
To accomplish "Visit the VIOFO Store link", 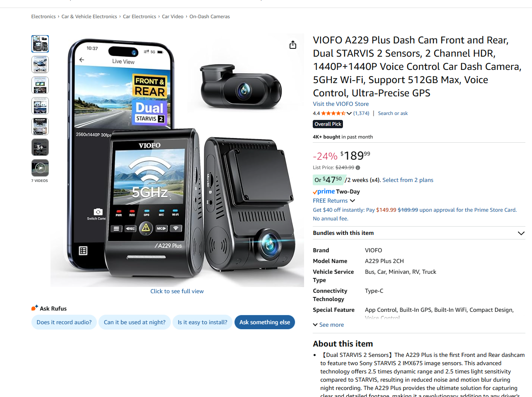I will click(x=341, y=104).
